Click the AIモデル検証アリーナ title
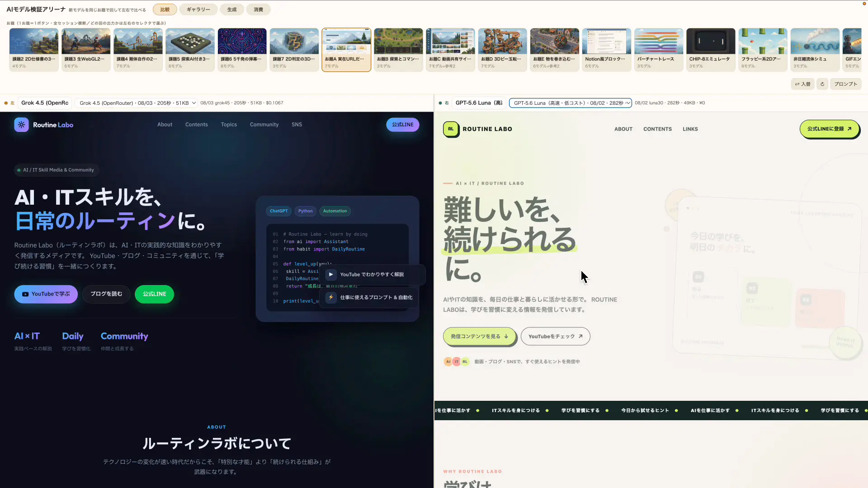 [36, 9]
